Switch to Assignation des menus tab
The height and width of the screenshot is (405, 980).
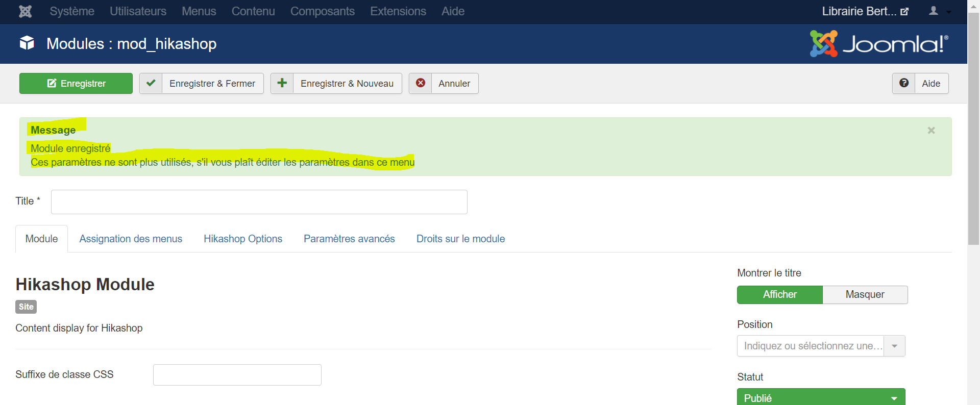[x=131, y=239]
